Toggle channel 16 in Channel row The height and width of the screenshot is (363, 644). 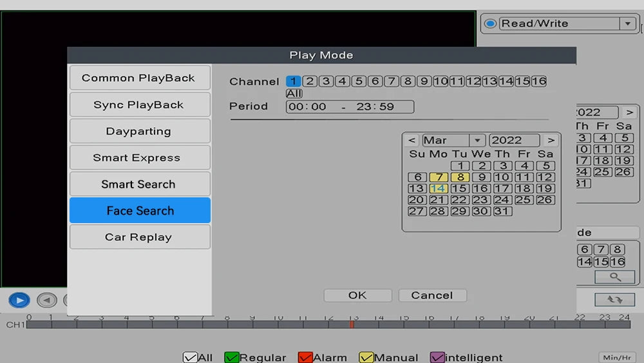[x=538, y=81]
